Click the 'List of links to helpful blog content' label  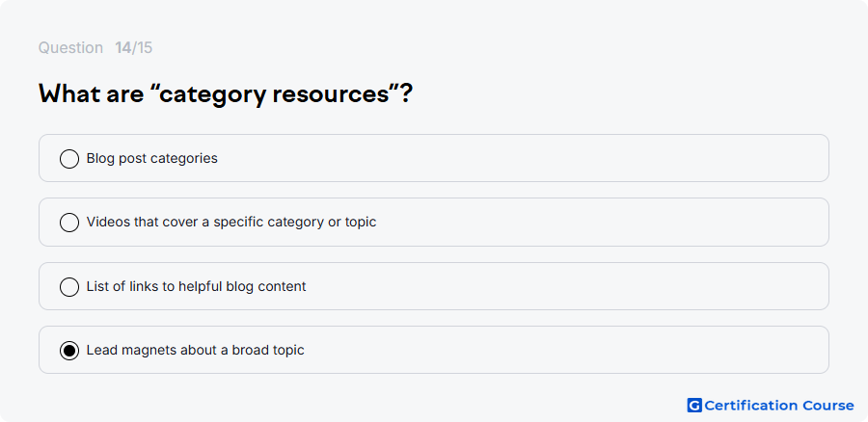pos(196,286)
